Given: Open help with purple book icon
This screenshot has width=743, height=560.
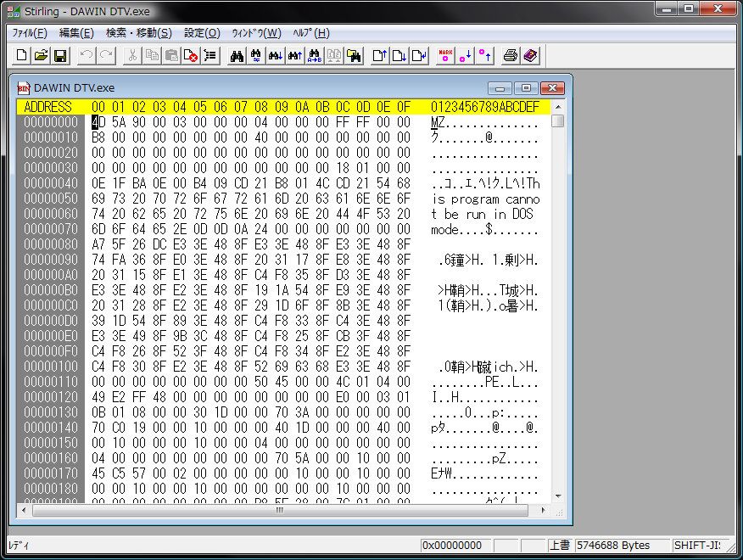Looking at the screenshot, I should (530, 56).
